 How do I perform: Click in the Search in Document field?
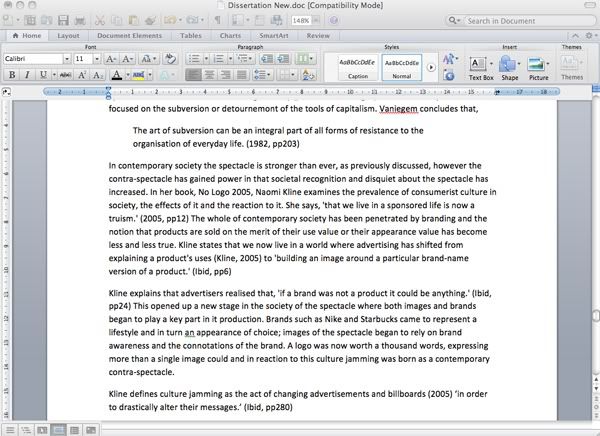point(529,21)
